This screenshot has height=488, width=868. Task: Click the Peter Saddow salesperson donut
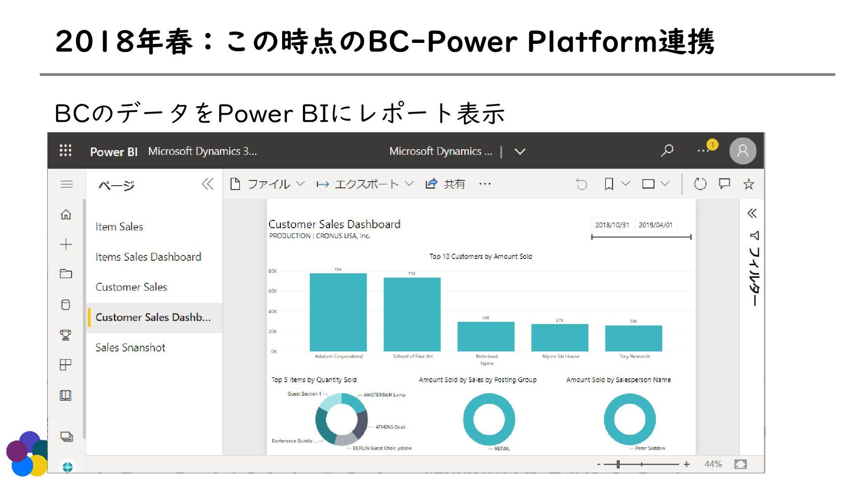tap(629, 419)
